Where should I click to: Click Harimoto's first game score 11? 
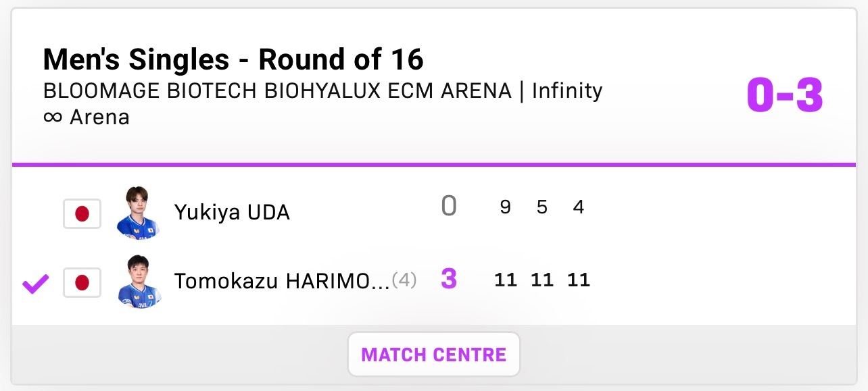(x=505, y=280)
